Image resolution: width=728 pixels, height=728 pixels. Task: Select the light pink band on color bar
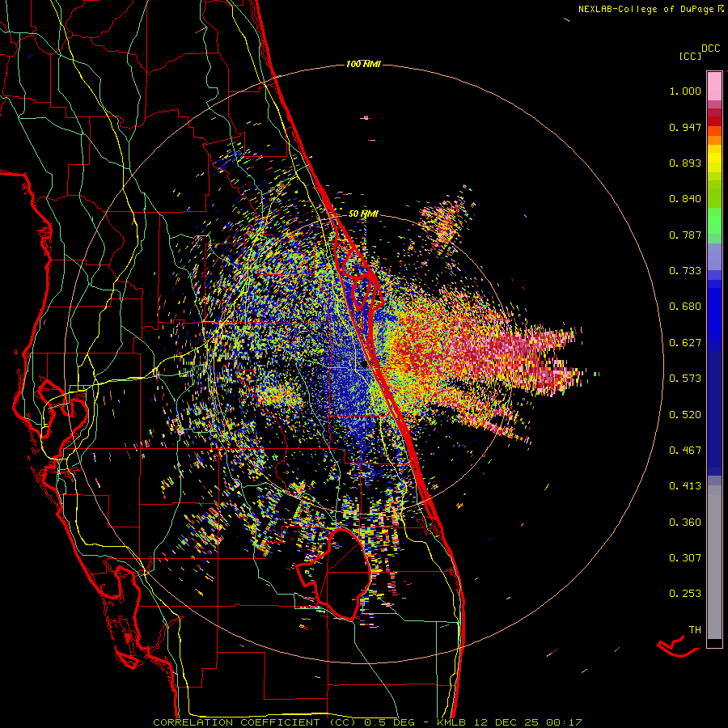(x=714, y=87)
